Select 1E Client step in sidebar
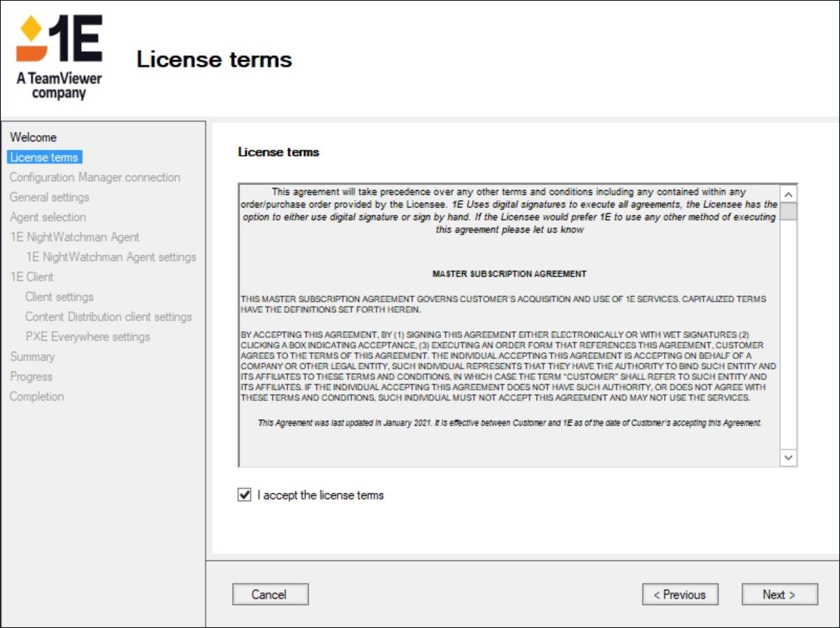 click(x=31, y=277)
